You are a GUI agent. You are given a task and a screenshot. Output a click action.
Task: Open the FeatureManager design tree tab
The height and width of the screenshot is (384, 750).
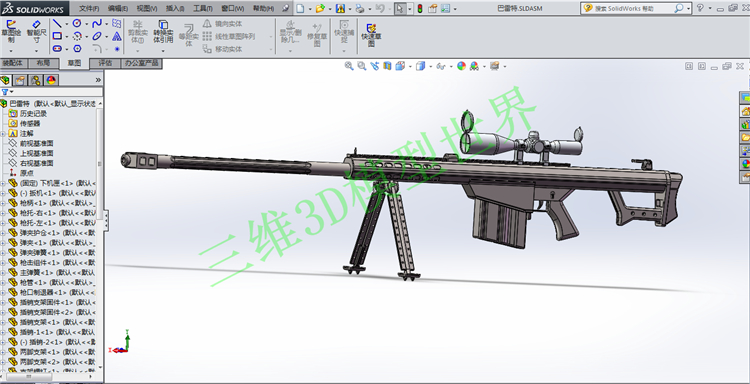(x=5, y=80)
